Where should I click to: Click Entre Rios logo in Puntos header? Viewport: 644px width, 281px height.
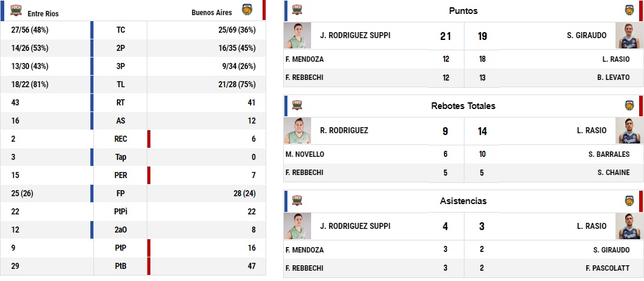[298, 10]
